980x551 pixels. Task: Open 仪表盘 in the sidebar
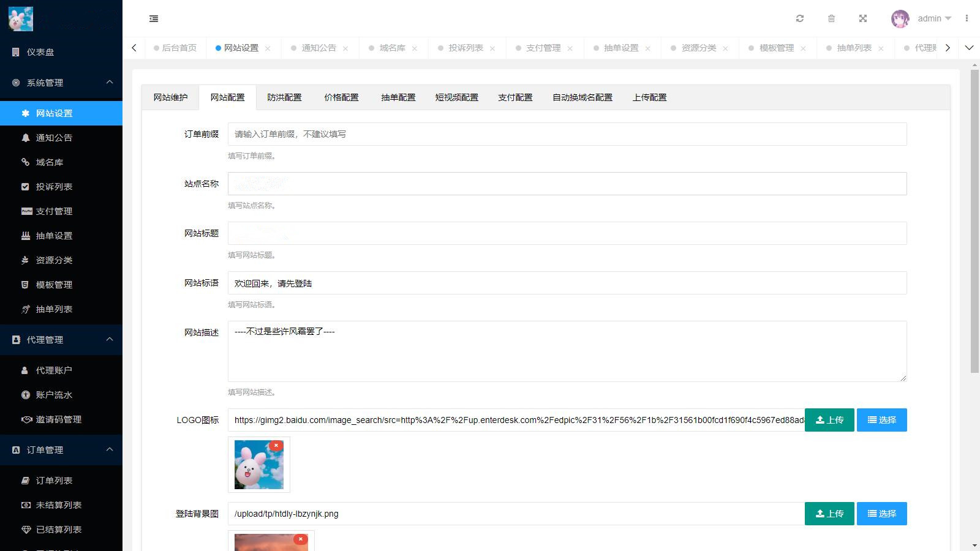61,52
